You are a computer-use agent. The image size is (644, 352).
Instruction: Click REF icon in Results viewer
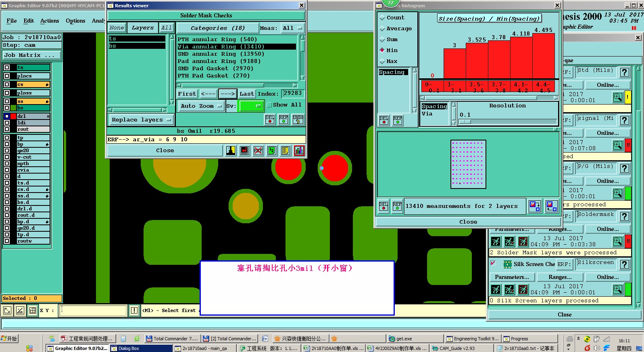click(283, 119)
